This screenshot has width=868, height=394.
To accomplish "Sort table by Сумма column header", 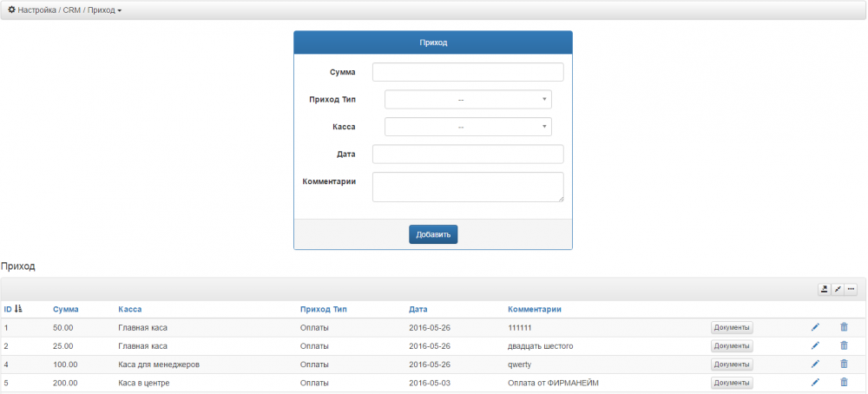I will pos(65,309).
